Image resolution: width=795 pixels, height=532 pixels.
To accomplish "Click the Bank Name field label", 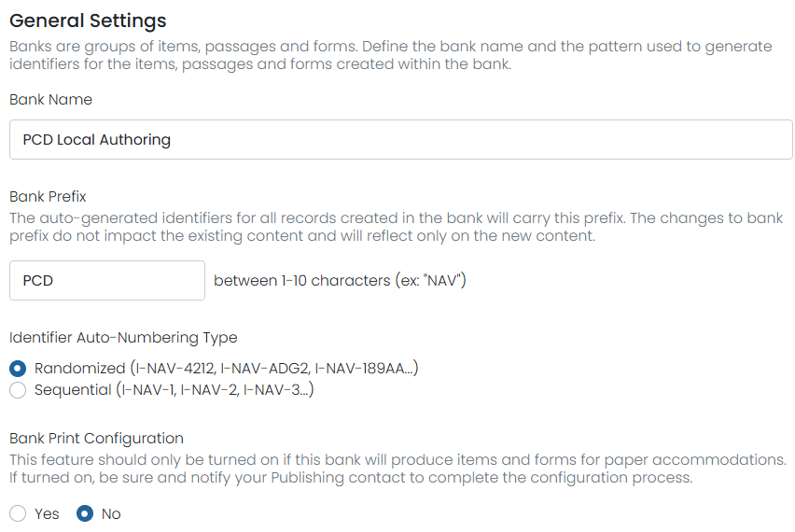I will pyautogui.click(x=50, y=100).
